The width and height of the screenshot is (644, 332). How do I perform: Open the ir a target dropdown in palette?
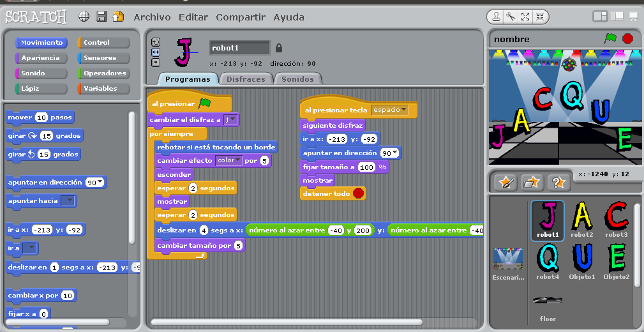[31, 248]
